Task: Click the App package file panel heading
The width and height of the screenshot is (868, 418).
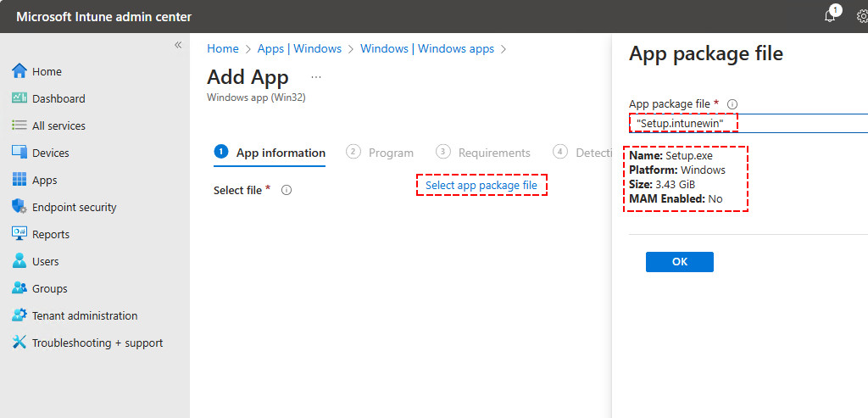Action: (x=706, y=53)
